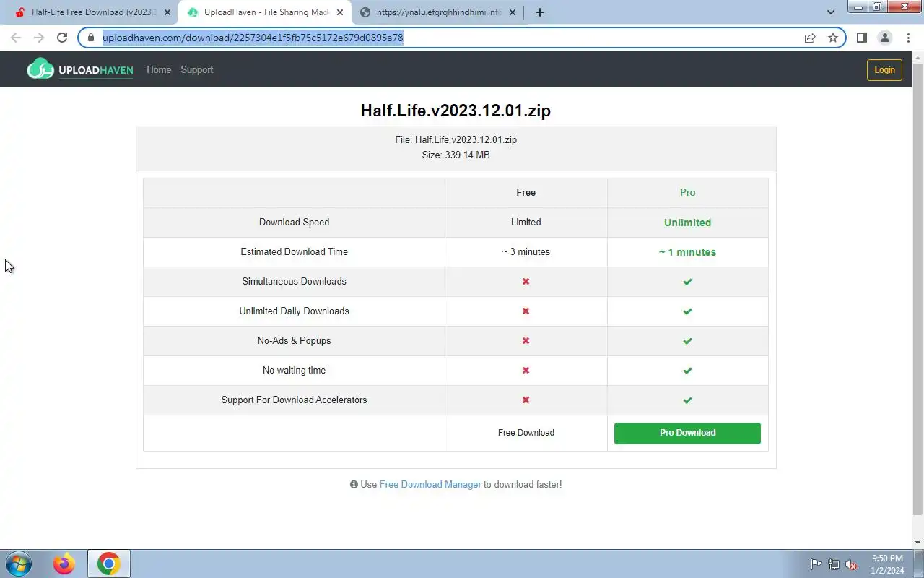Click the browser forward arrow
Image resolution: width=924 pixels, height=578 pixels.
39,38
